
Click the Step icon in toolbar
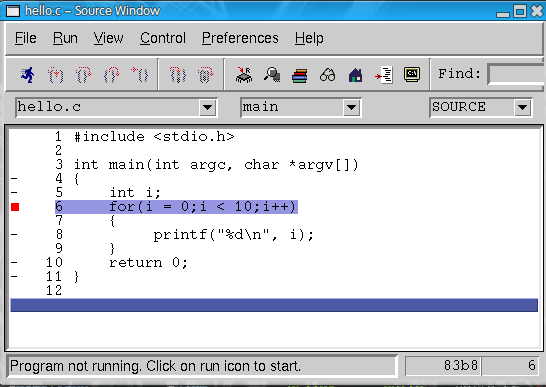[x=56, y=75]
